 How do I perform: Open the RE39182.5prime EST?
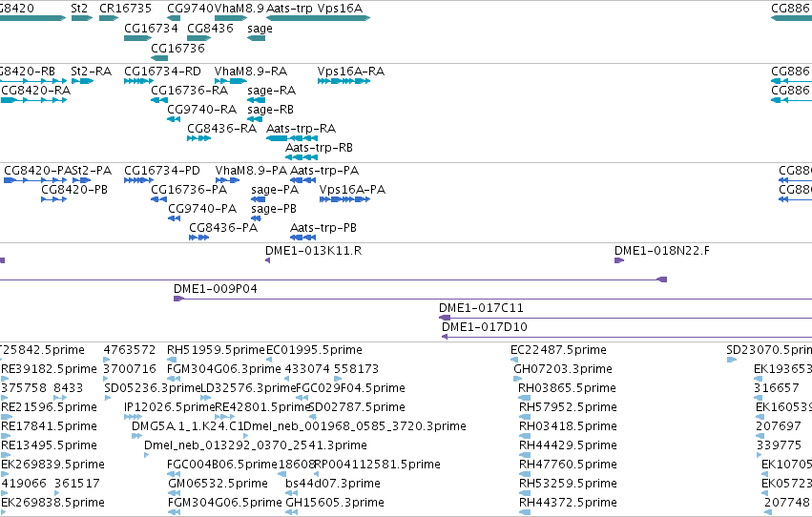(5, 379)
